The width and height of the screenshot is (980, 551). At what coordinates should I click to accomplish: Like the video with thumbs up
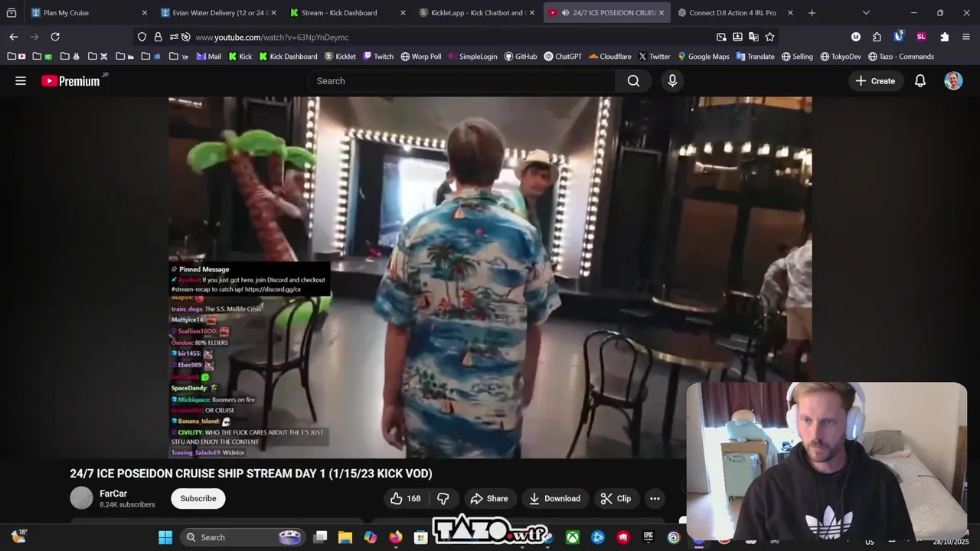(406, 498)
